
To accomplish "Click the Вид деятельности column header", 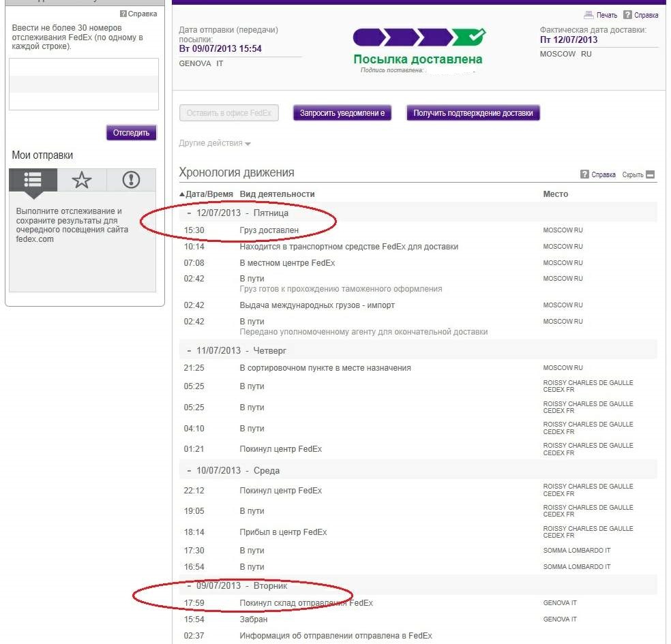I will tap(277, 194).
